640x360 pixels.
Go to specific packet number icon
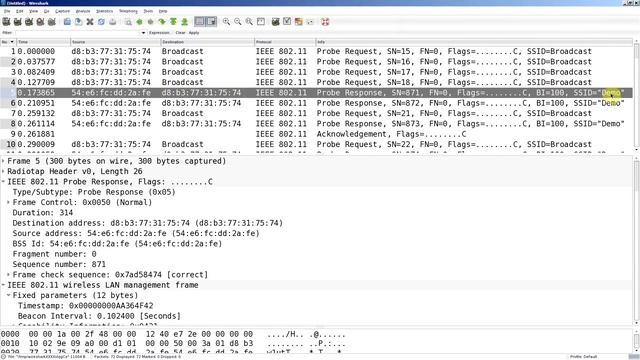tap(162, 22)
